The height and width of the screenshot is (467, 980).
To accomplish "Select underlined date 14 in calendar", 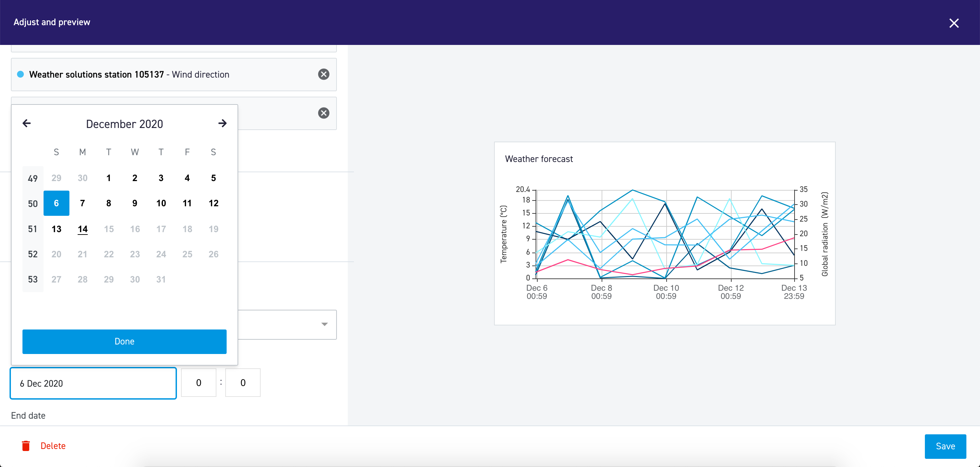I will click(x=83, y=229).
